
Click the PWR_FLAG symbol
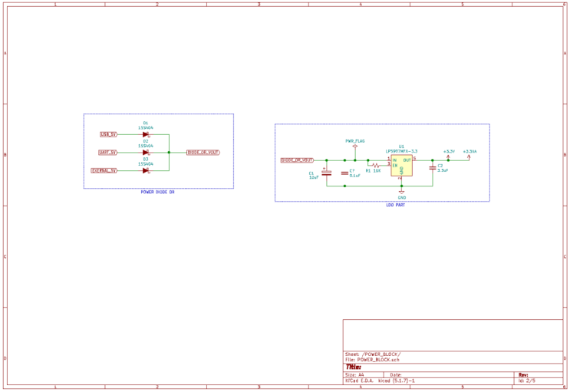[x=355, y=147]
